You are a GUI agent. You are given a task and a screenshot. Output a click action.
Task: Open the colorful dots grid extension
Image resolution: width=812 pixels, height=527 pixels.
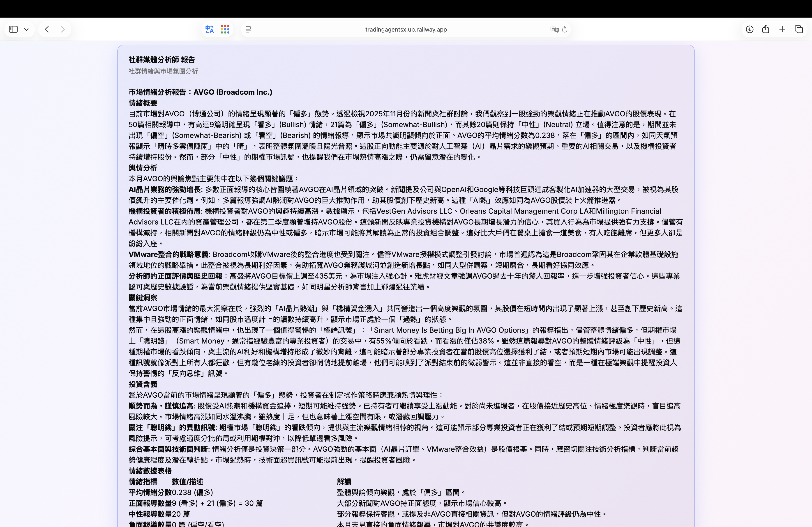point(225,29)
